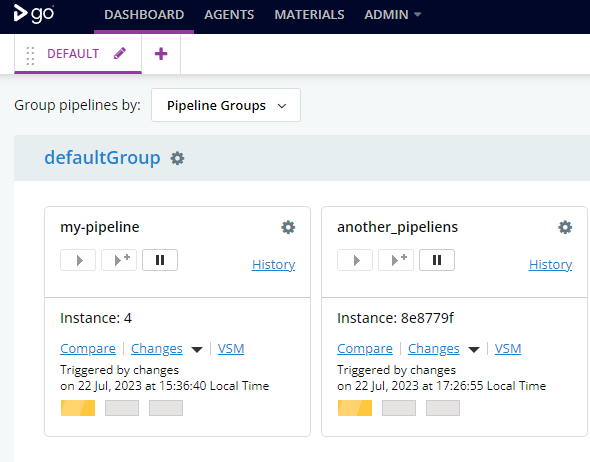
Task: Trigger my-pipeline with options button
Action: (119, 260)
